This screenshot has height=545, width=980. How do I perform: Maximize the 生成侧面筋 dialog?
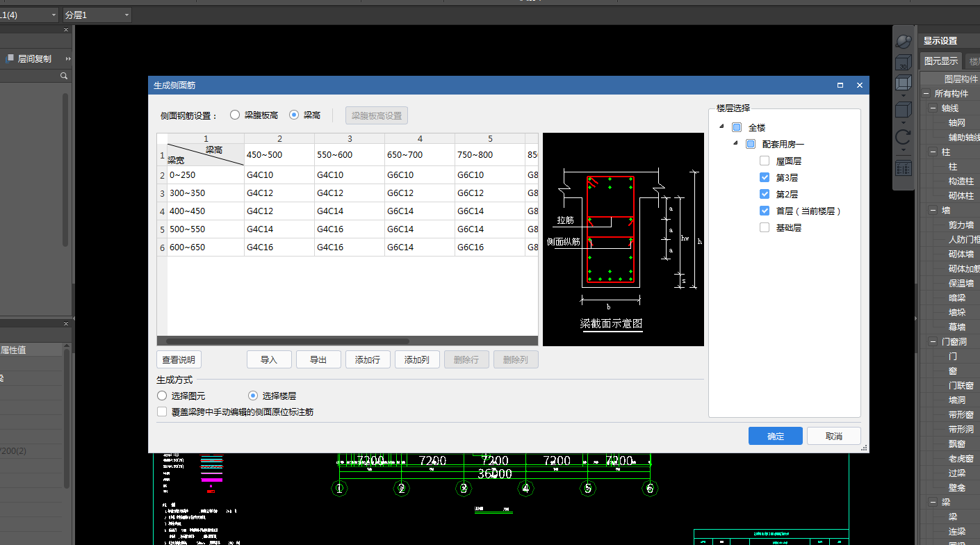[840, 85]
